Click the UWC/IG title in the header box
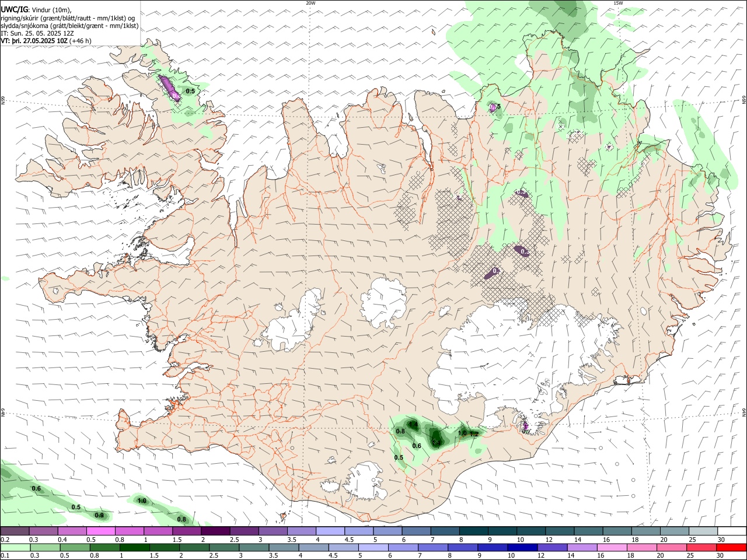 pos(13,9)
